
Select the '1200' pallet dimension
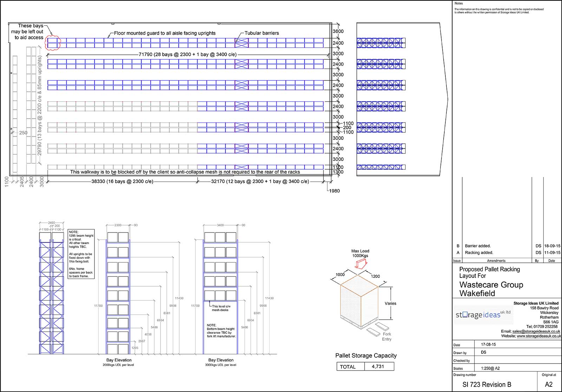375,276
